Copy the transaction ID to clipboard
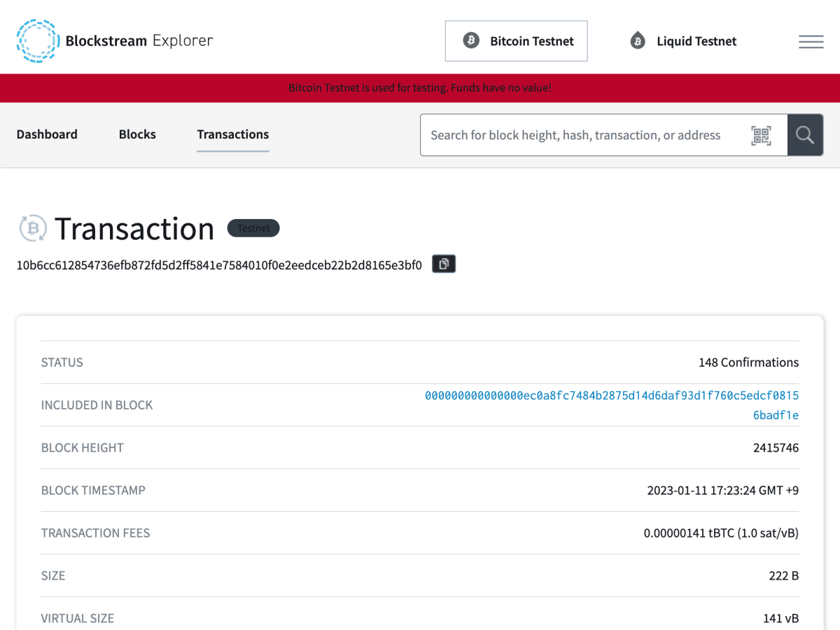 pos(444,264)
